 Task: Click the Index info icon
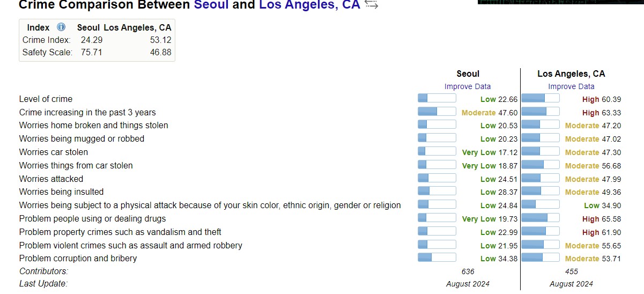(61, 27)
